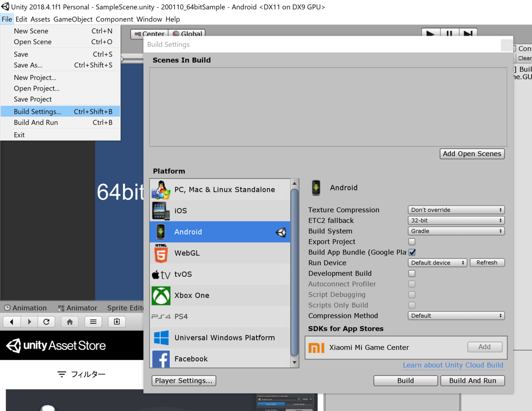
Task: Open the Compression Method dropdown
Action: click(456, 316)
